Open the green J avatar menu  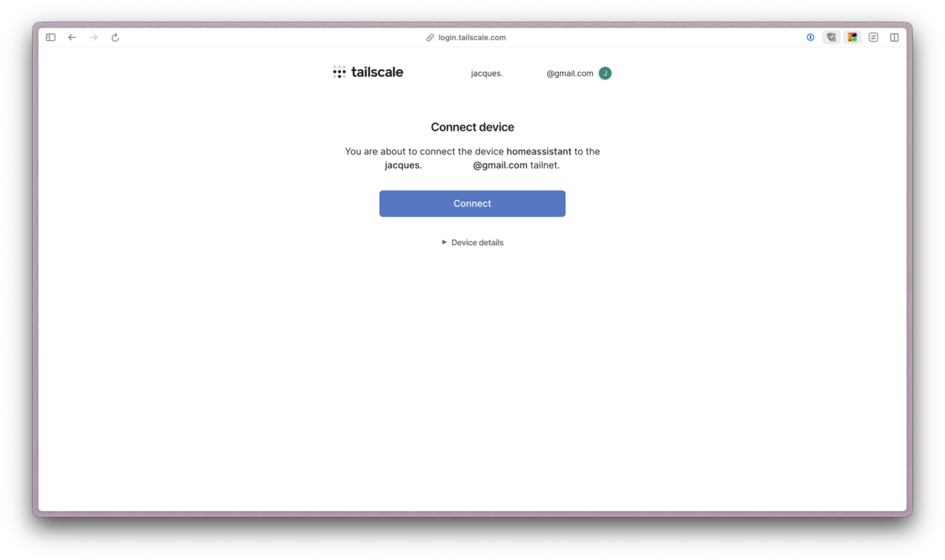click(x=605, y=73)
